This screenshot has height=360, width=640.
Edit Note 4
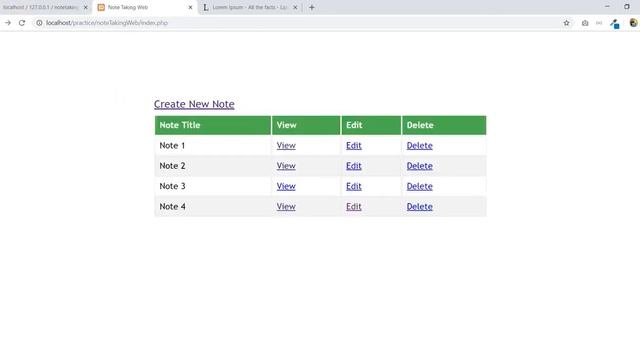[354, 207]
